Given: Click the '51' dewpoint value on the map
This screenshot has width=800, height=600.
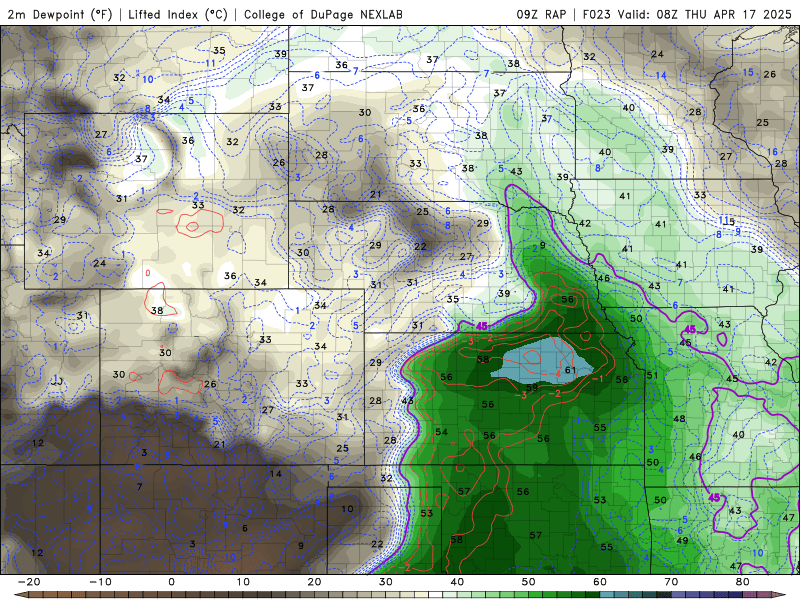Looking at the screenshot, I should 652,376.
